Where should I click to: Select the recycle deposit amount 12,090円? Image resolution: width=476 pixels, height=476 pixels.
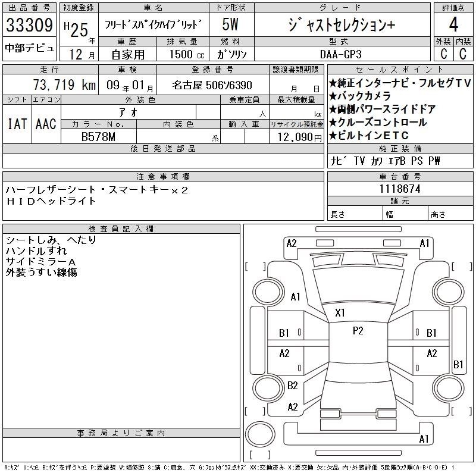[x=296, y=136]
